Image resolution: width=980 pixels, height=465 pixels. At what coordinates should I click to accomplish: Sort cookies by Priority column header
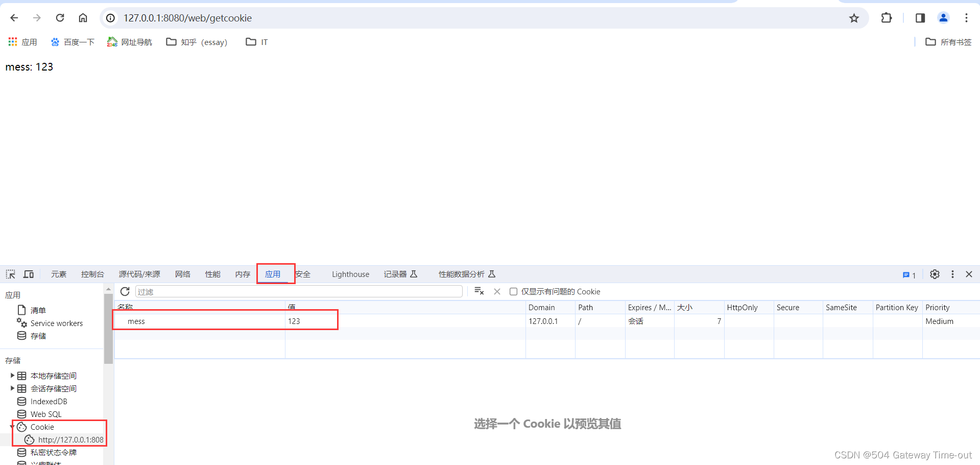click(951, 307)
